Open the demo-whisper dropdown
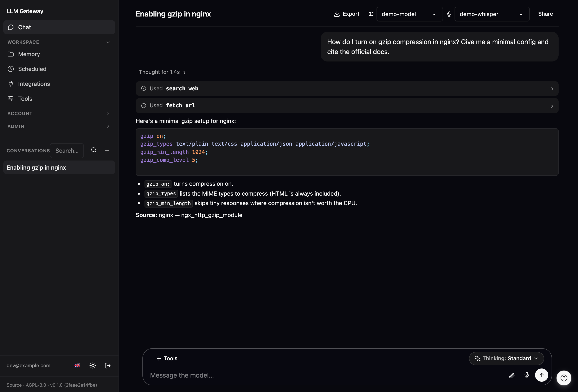This screenshot has width=578, height=392. [x=492, y=14]
